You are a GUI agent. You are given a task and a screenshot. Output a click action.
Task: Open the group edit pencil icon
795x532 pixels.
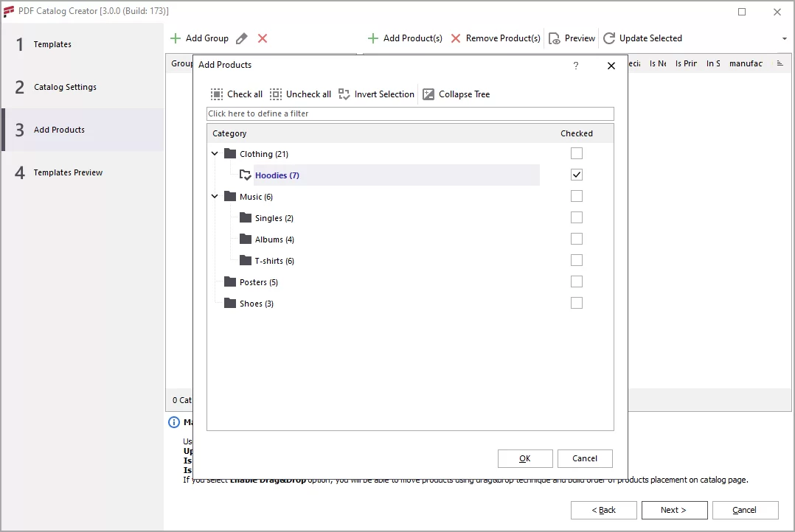[241, 38]
